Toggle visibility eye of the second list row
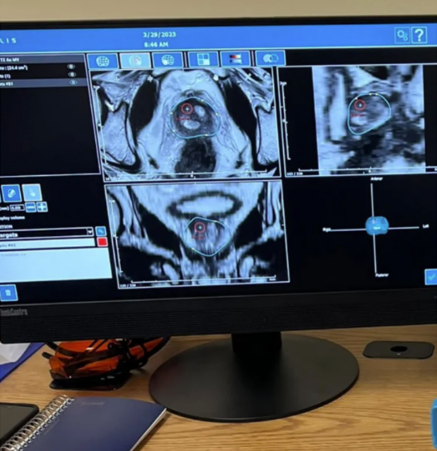 (72, 75)
